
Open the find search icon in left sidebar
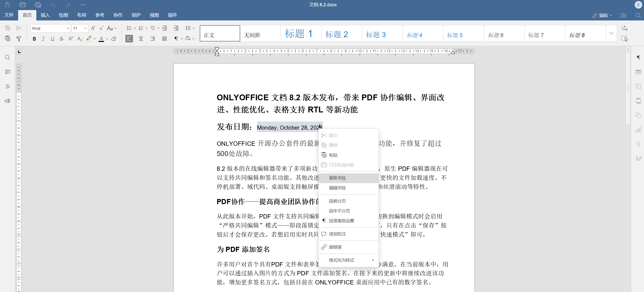tap(8, 58)
